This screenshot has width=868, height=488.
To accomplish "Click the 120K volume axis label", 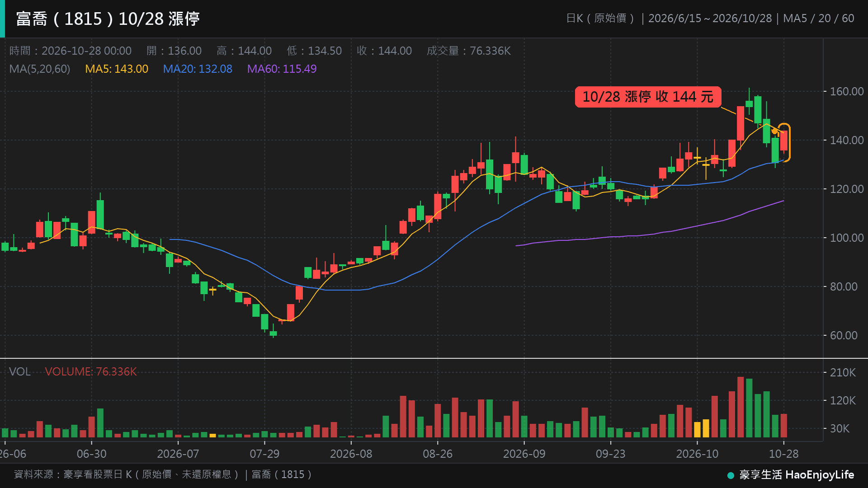I will 843,400.
